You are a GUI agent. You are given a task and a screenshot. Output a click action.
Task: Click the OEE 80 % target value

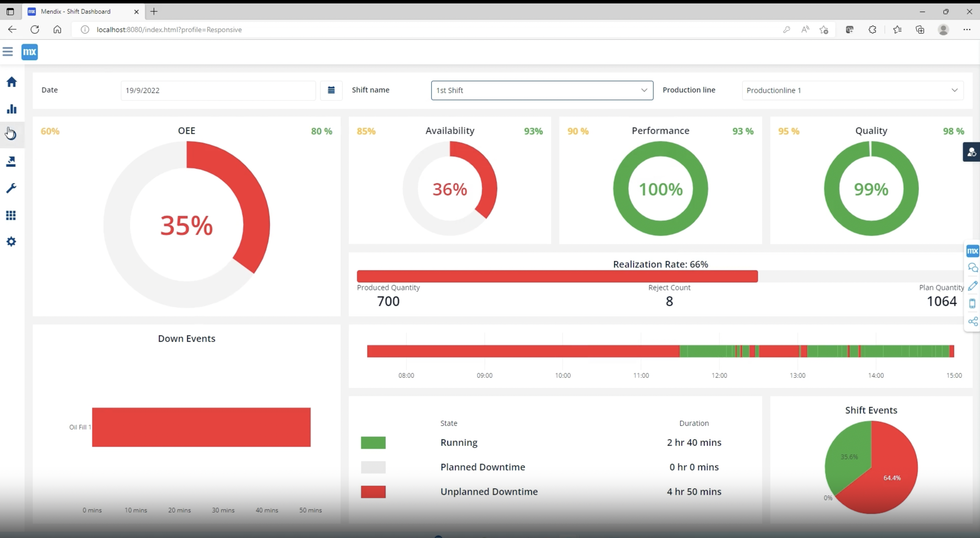(321, 131)
